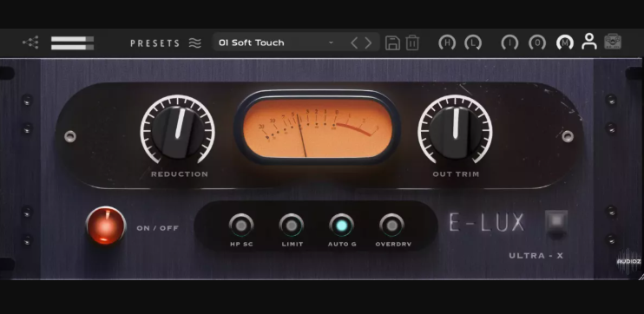Screen dimensions: 644x314
Task: Click the REDUCTION label
Action: coord(180,174)
